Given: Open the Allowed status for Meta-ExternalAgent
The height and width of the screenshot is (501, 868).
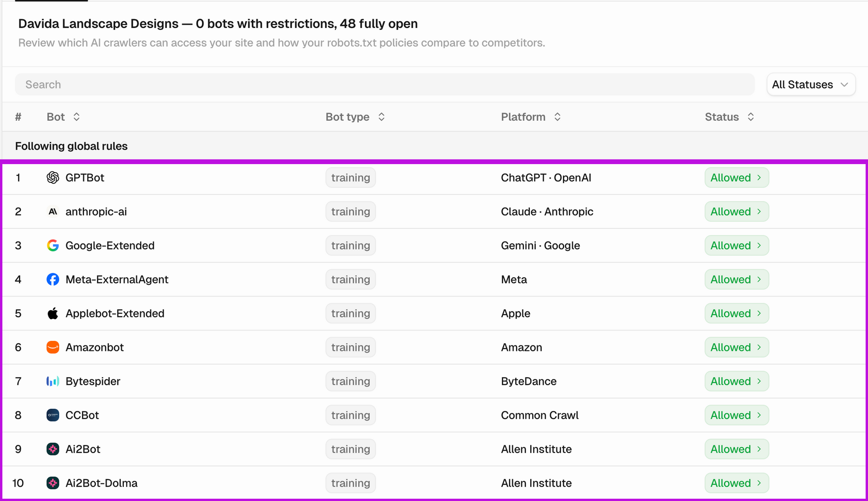Looking at the screenshot, I should point(736,279).
